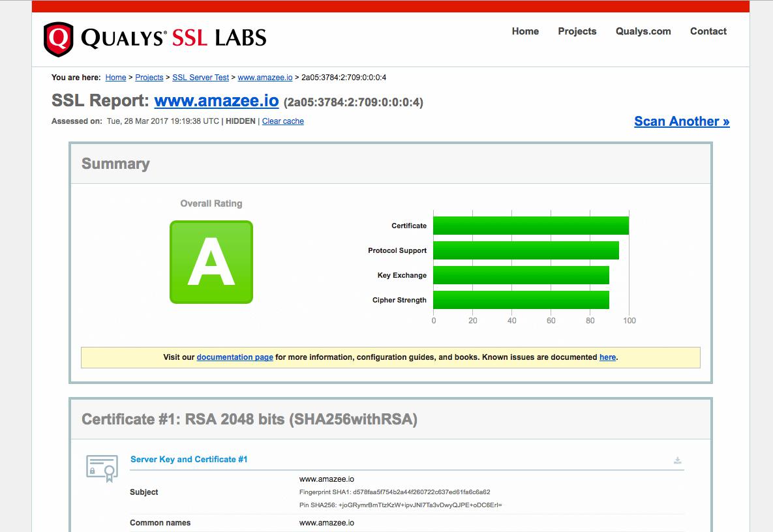Open the Home navigation menu item
773x532 pixels.
[x=525, y=31]
